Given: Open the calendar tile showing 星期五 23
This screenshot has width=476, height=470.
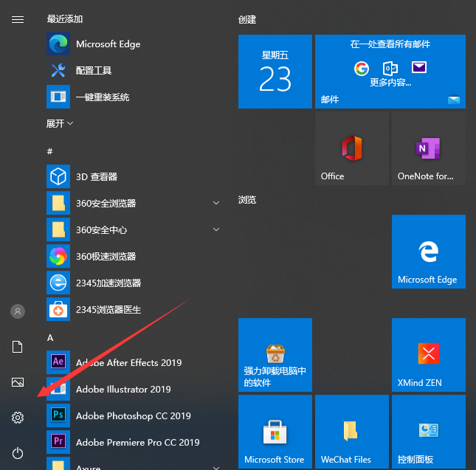Looking at the screenshot, I should click(275, 72).
